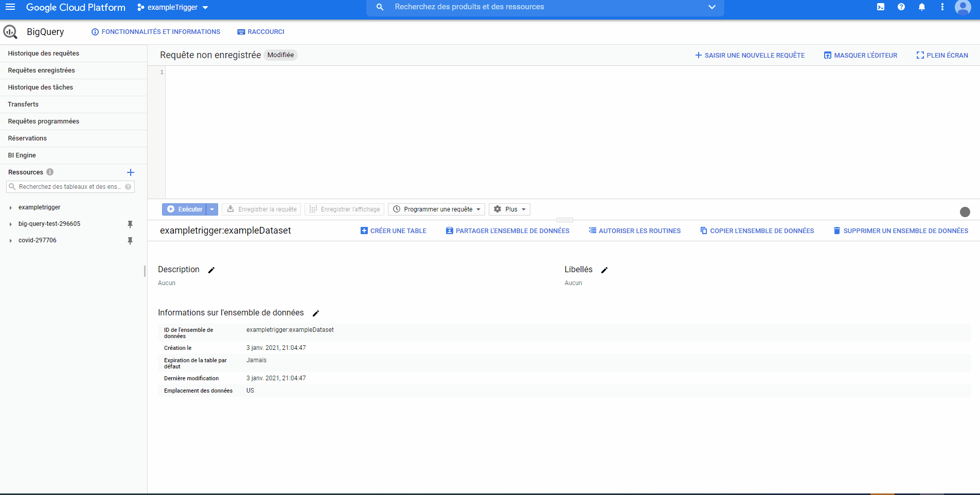The width and height of the screenshot is (980, 495).
Task: Expand the top search bar dropdown arrow
Action: coord(712,7)
